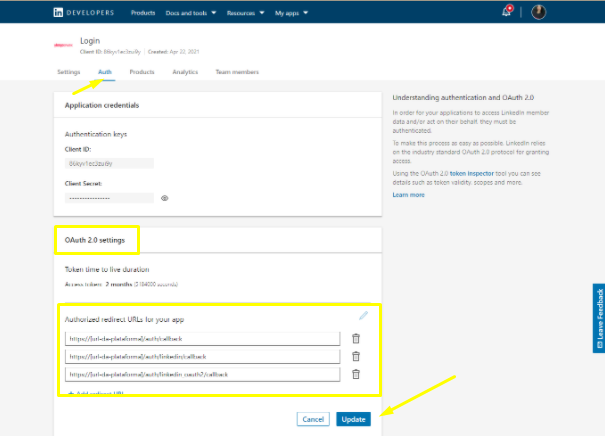Switch to the Team members tab
605x436 pixels.
(237, 72)
